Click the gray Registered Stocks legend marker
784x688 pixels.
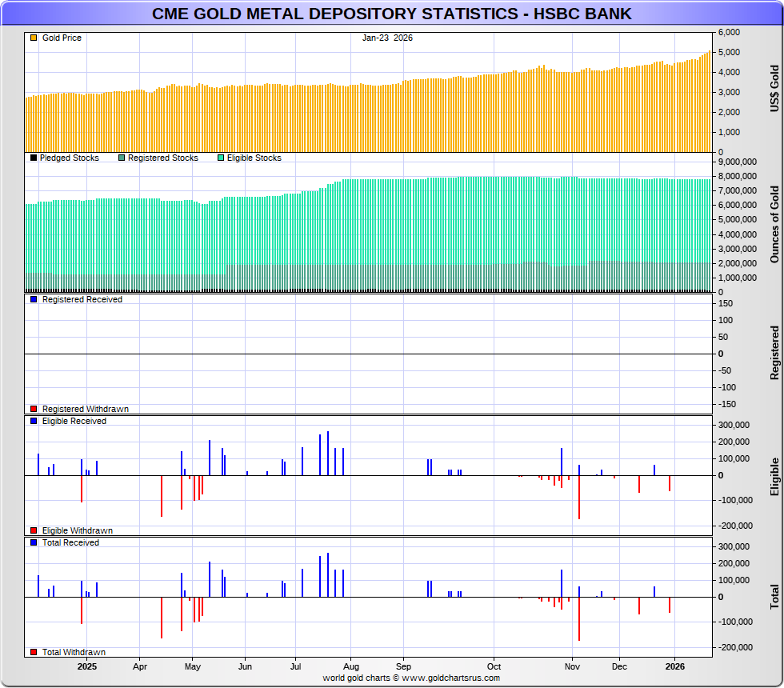click(x=121, y=158)
